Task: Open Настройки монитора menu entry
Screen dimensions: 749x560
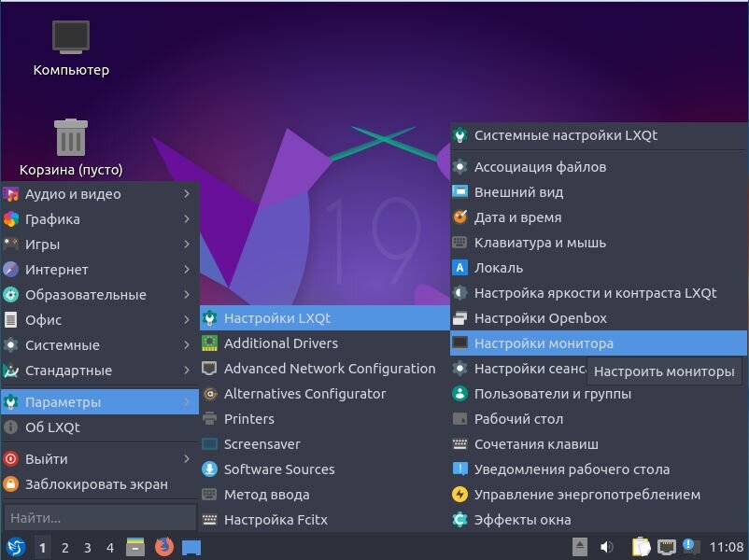Action: pyautogui.click(x=598, y=343)
